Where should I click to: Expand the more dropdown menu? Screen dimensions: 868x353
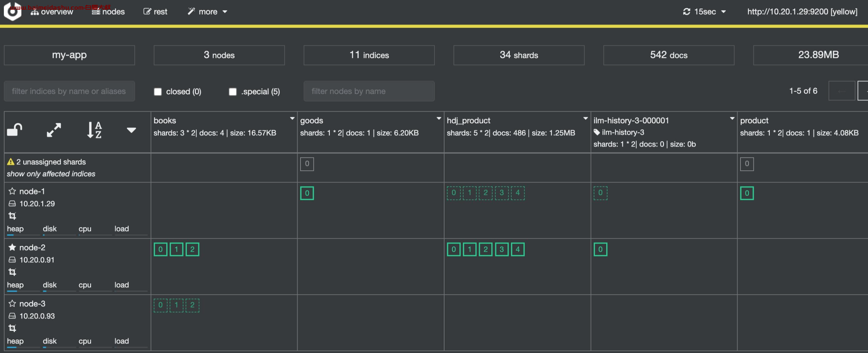click(x=207, y=11)
